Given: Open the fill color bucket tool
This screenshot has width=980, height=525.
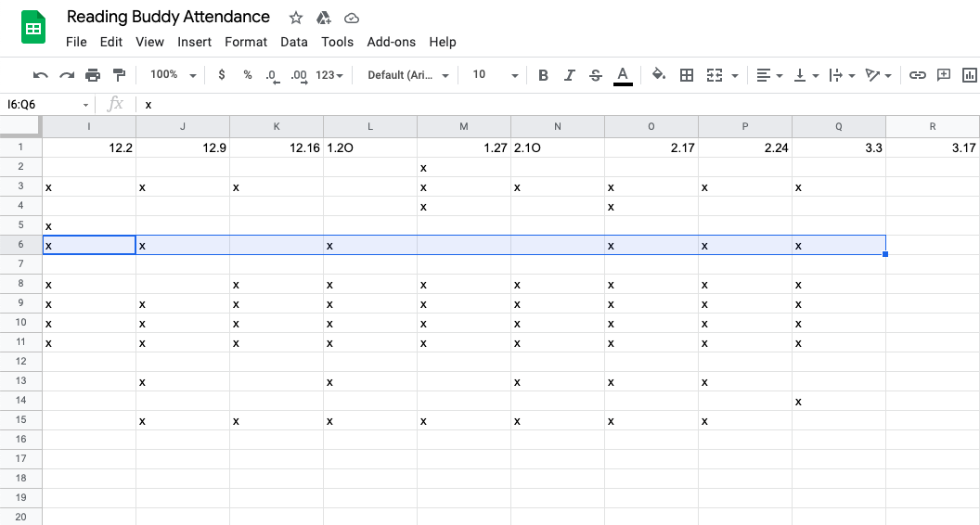Looking at the screenshot, I should [x=659, y=75].
